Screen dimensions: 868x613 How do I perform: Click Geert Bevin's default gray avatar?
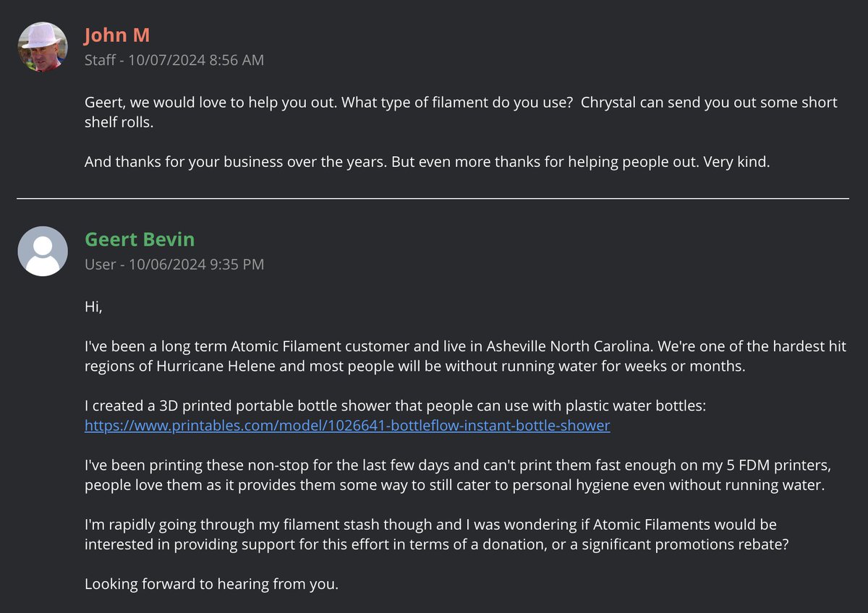click(43, 251)
